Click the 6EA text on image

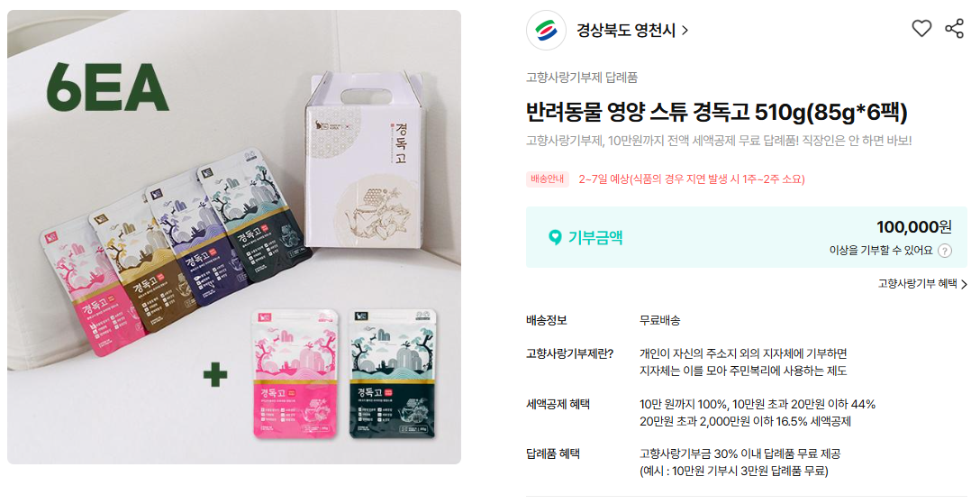point(107,87)
